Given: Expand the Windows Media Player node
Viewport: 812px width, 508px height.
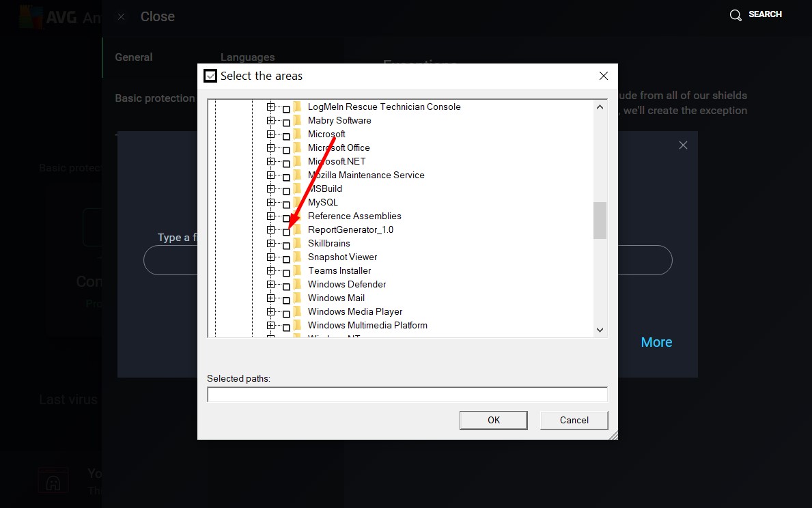Looking at the screenshot, I should [270, 311].
